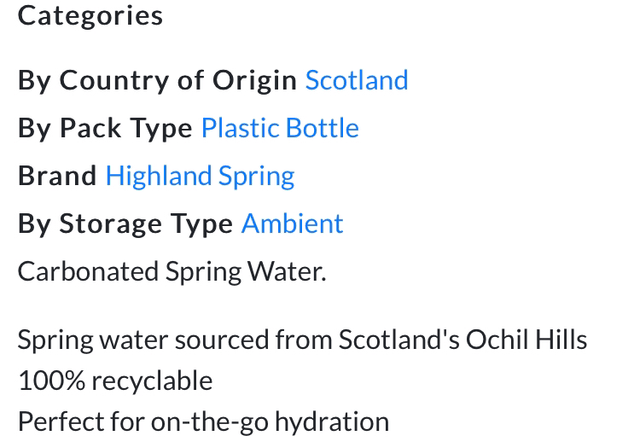Screen dimensions: 640x447
Task: Click the 100% text
Action: click(x=45, y=381)
